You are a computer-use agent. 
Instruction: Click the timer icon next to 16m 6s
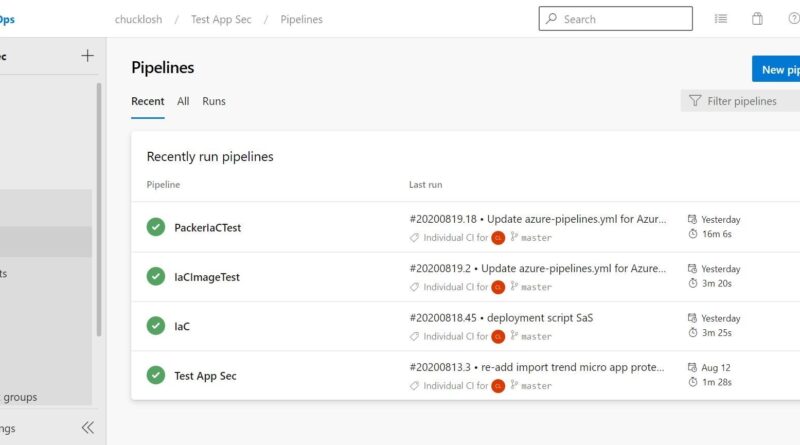pyautogui.click(x=692, y=234)
